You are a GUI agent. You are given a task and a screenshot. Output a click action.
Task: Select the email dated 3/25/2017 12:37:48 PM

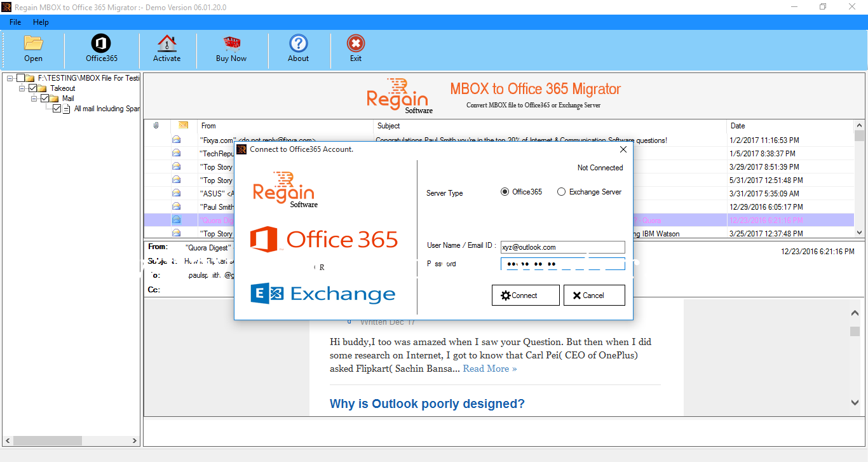767,233
